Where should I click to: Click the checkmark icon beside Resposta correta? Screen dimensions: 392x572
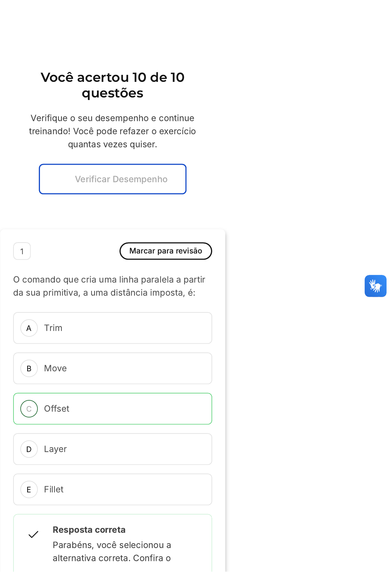(33, 534)
